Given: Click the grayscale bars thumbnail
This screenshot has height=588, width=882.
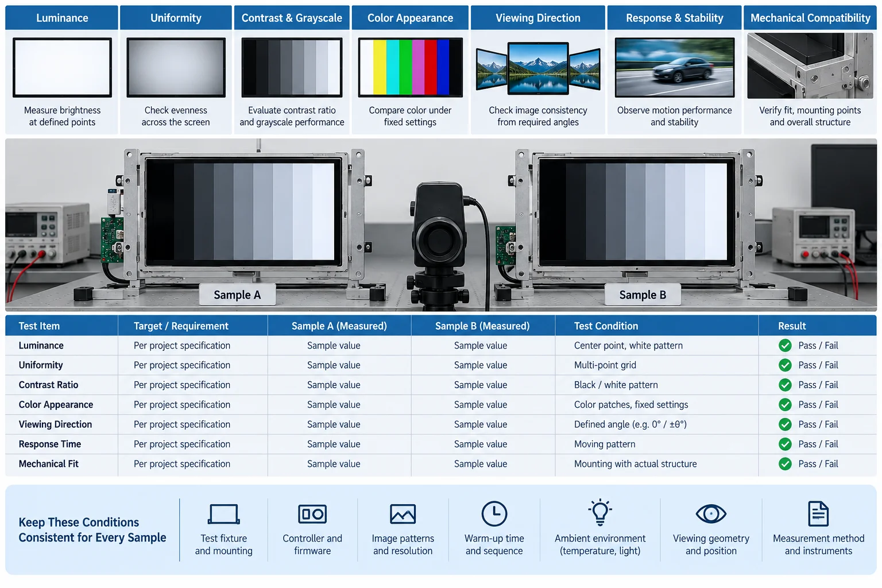Looking at the screenshot, I should click(x=292, y=67).
